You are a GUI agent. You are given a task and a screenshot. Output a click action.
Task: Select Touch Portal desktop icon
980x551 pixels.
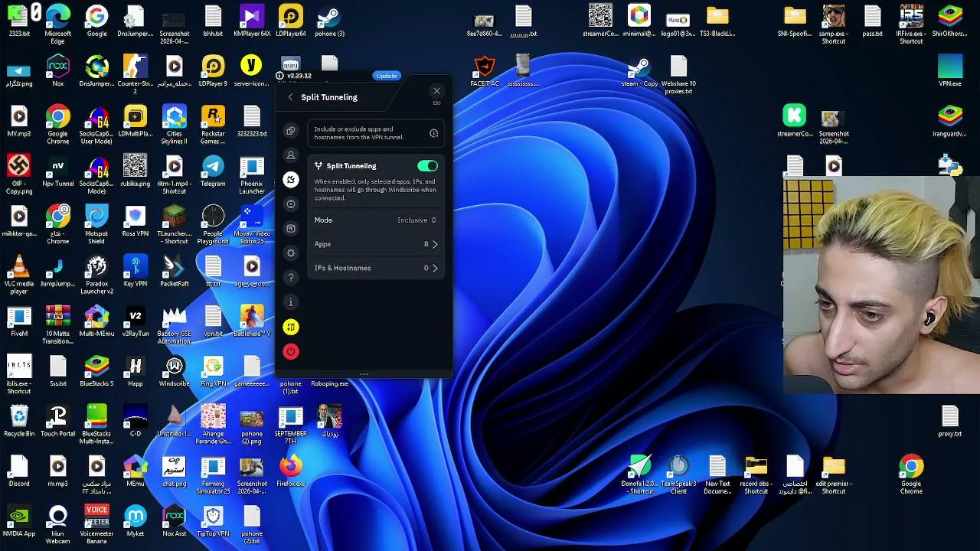click(x=57, y=420)
